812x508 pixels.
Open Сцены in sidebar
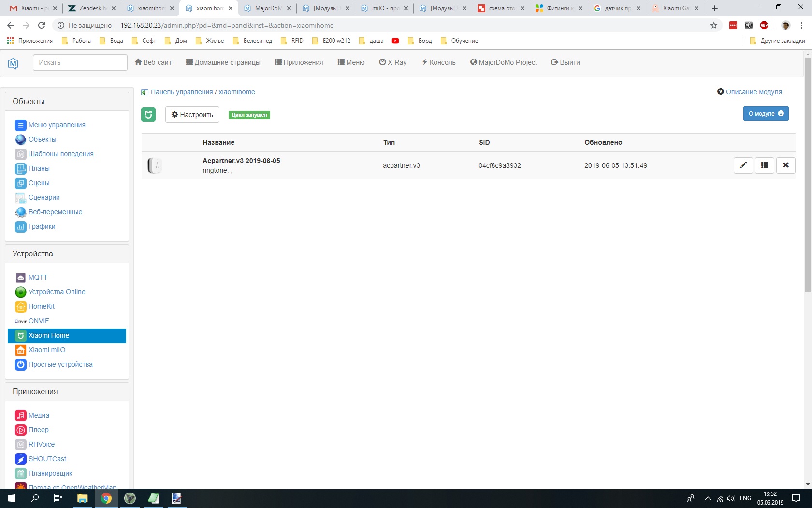39,183
